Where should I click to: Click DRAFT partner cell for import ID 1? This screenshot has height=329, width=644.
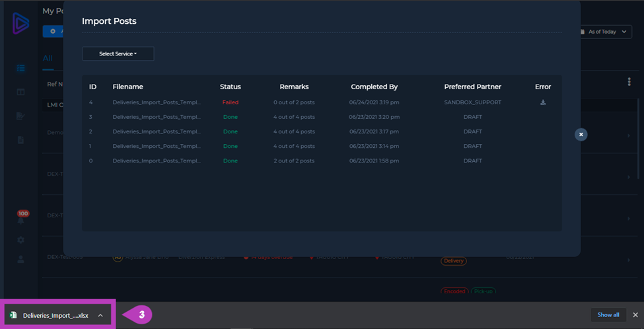pos(473,146)
